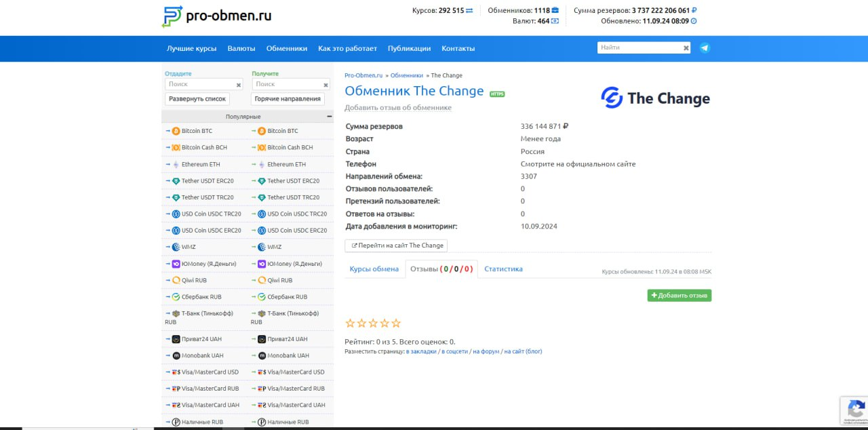
Task: Open Валюты in navigation menu
Action: (241, 48)
